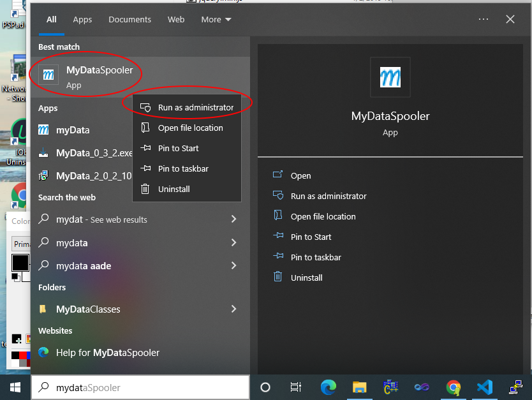Open Cortana from the taskbar
This screenshot has height=400, width=532.
pyautogui.click(x=265, y=387)
